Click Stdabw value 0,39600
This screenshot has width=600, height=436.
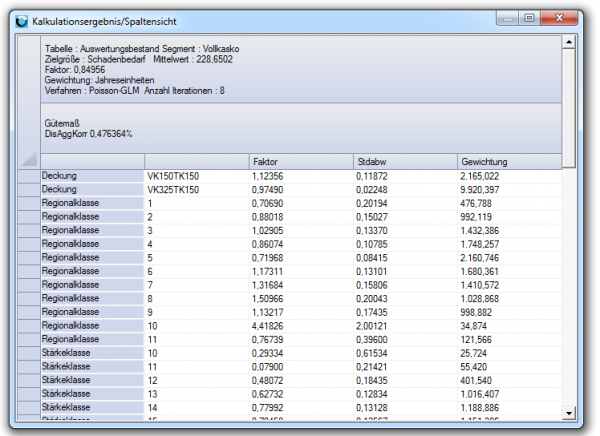tap(372, 340)
